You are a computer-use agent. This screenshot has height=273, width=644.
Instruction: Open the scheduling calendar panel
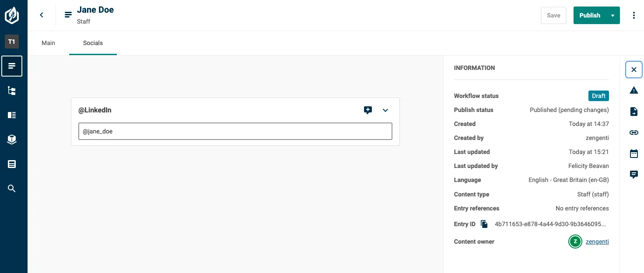pyautogui.click(x=634, y=154)
